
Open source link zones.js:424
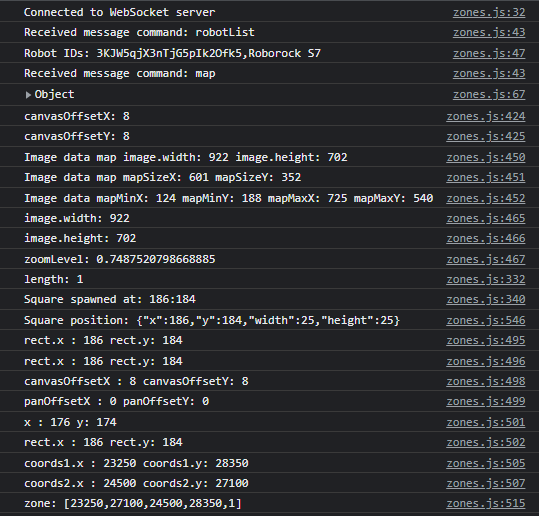coord(486,116)
